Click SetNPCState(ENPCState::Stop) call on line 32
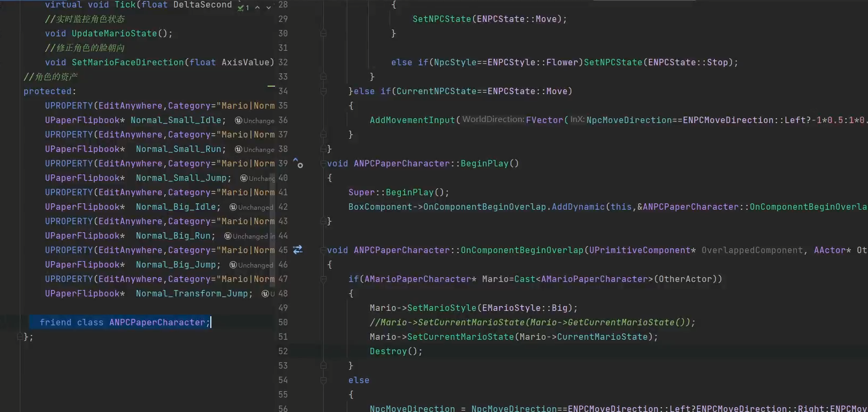 click(661, 62)
